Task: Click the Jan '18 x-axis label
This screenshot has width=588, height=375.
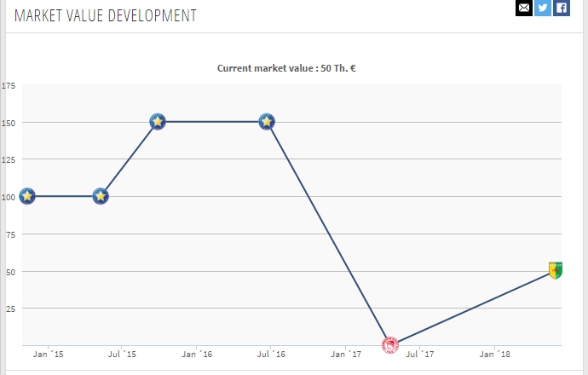Action: (495, 354)
